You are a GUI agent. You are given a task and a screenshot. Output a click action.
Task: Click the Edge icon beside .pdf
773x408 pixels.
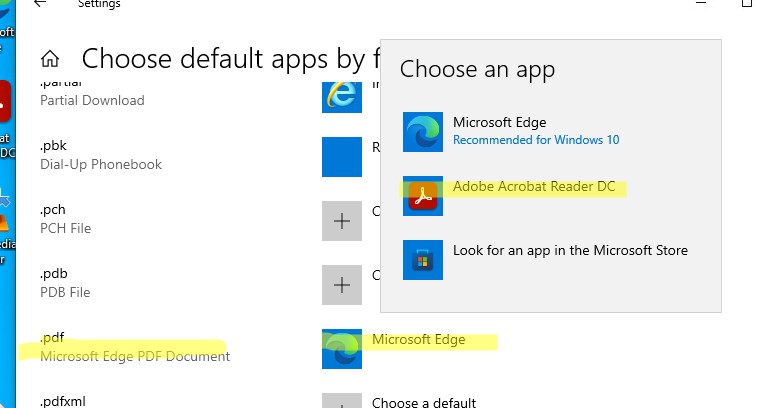click(x=342, y=349)
